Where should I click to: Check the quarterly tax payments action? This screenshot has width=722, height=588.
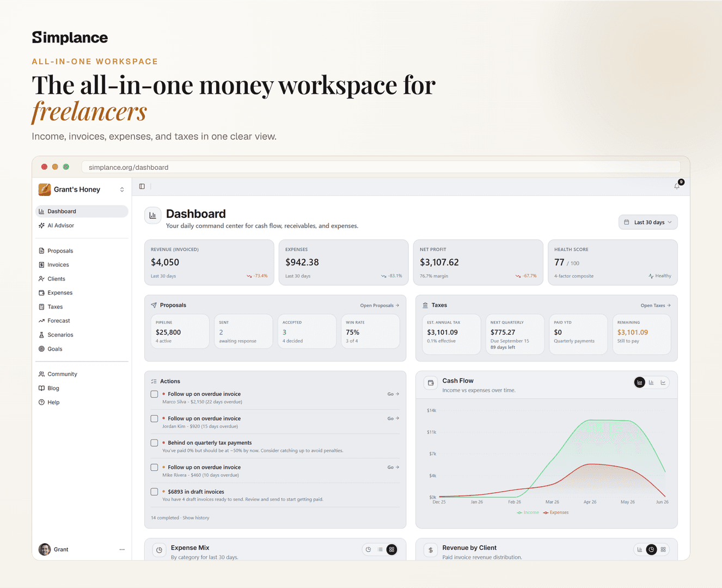[154, 443]
